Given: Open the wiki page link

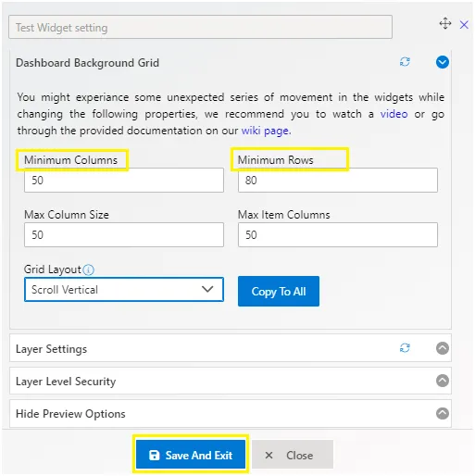Looking at the screenshot, I should 266,131.
